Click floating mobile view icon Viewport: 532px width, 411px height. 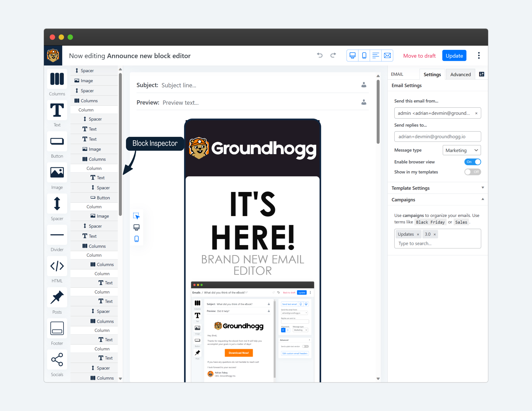136,239
